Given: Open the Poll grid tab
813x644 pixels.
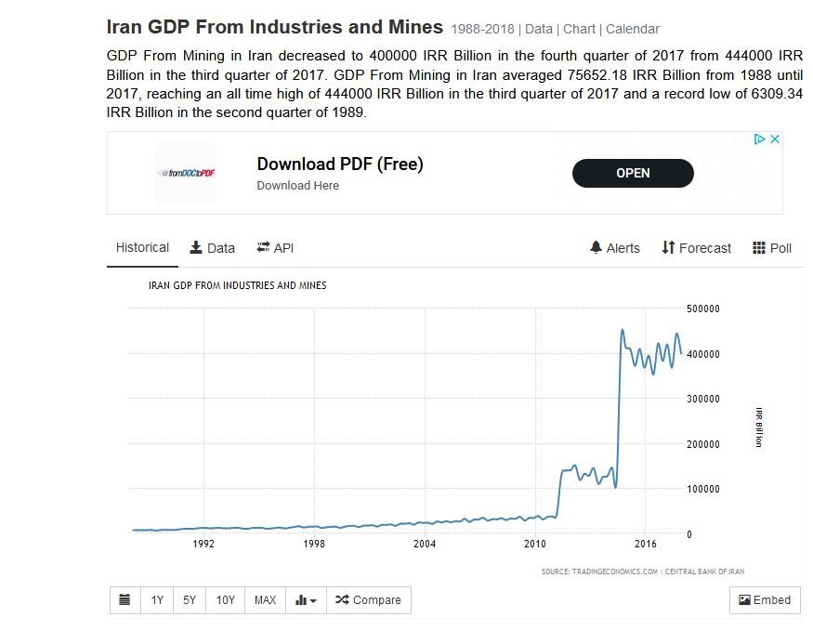Looking at the screenshot, I should 772,248.
